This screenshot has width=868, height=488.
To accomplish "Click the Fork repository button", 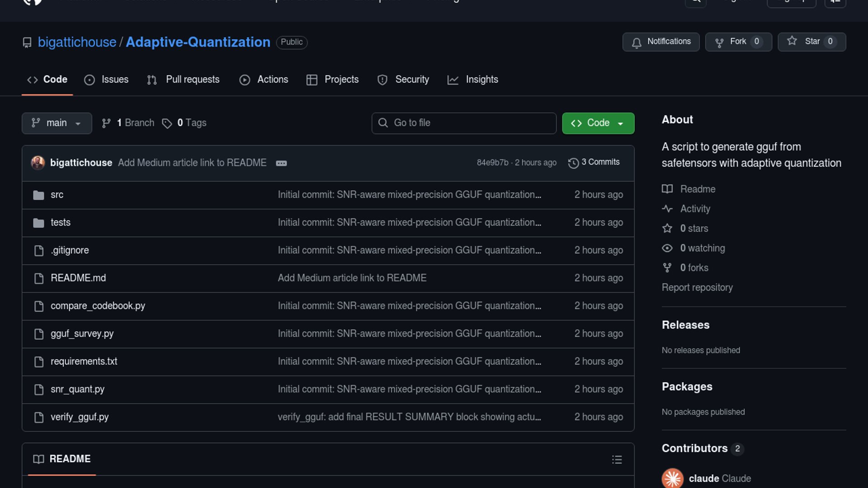I will 738,42.
